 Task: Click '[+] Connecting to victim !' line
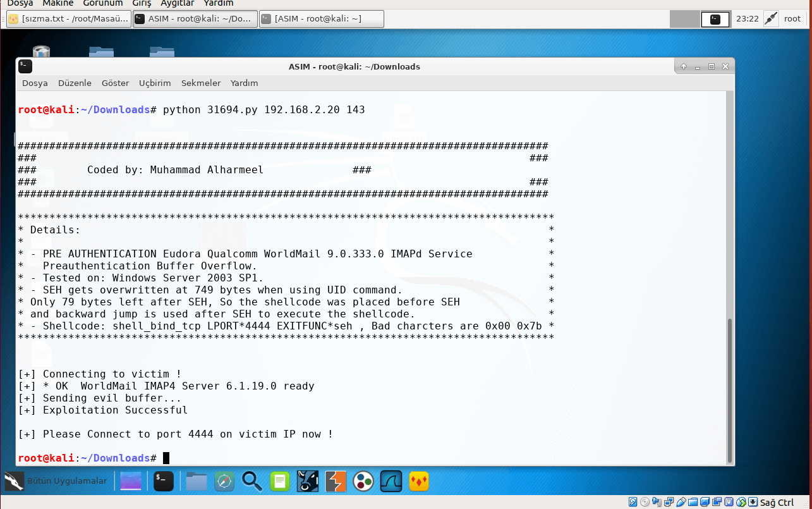coord(100,374)
